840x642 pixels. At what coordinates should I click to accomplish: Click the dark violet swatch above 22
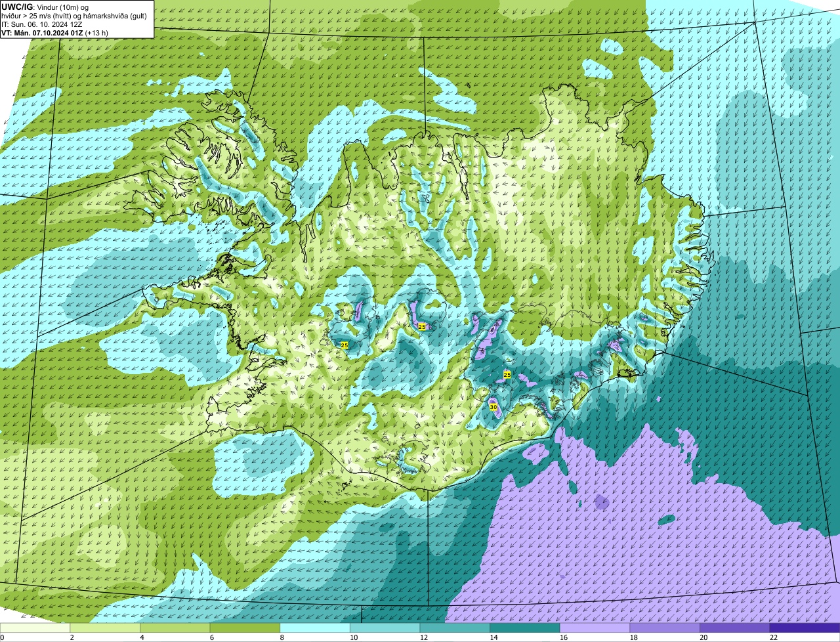[x=804, y=628]
